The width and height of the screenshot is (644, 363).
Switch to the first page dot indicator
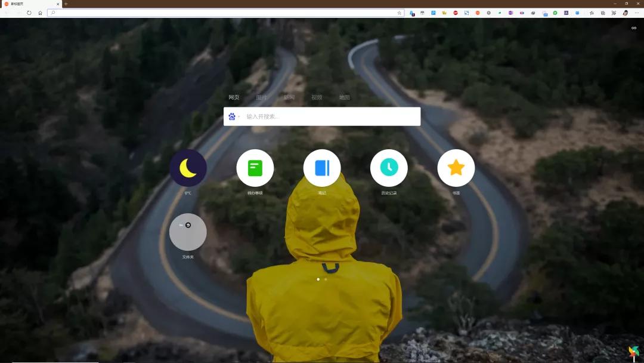click(x=318, y=279)
